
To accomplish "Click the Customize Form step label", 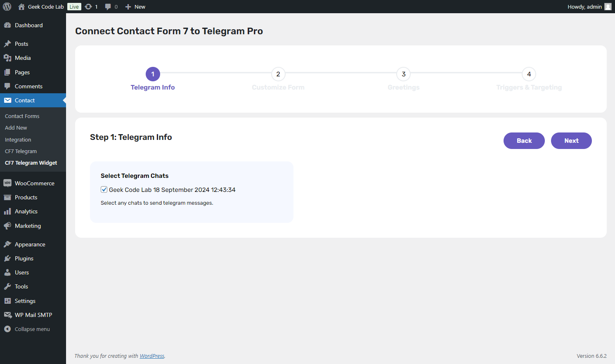I will (x=278, y=87).
